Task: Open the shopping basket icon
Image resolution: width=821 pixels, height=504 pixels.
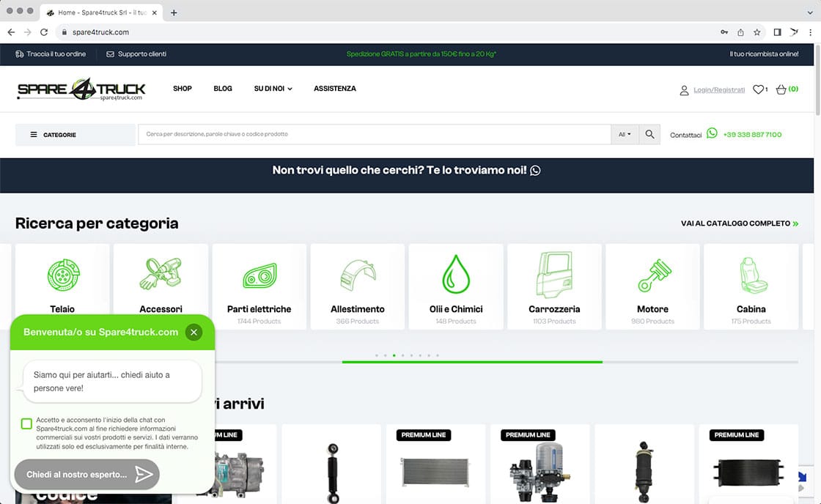Action: tap(781, 89)
